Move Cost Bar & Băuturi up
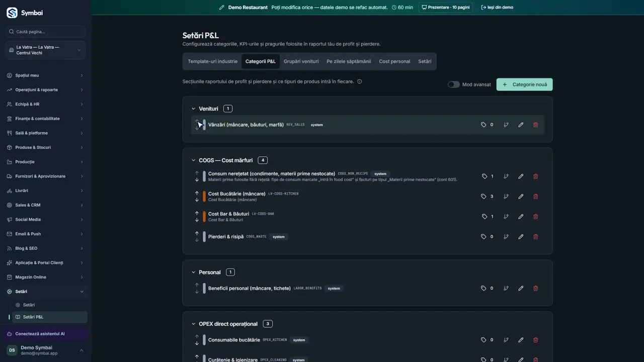The height and width of the screenshot is (362, 644). (x=197, y=213)
